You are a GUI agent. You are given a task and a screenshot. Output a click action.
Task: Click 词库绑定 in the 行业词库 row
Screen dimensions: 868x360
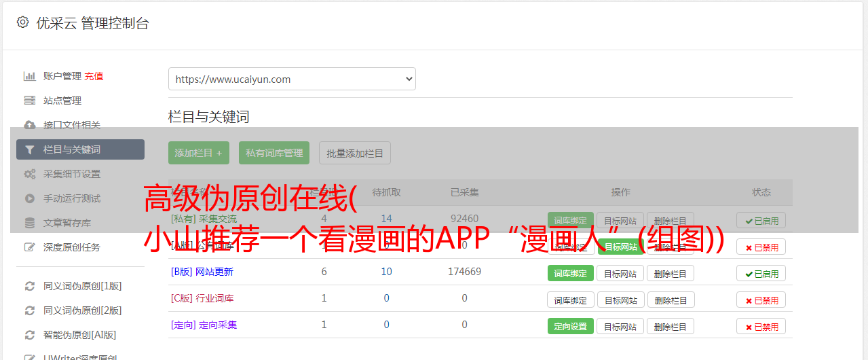click(571, 300)
